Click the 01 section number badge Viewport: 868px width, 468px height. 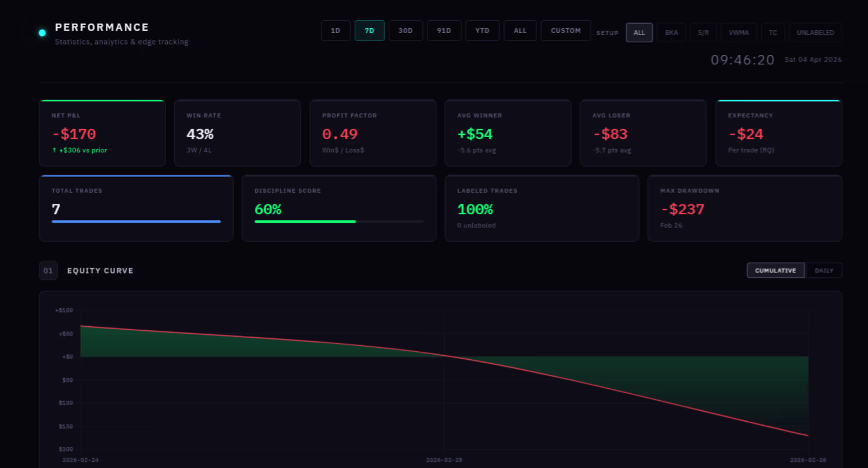[x=48, y=271]
